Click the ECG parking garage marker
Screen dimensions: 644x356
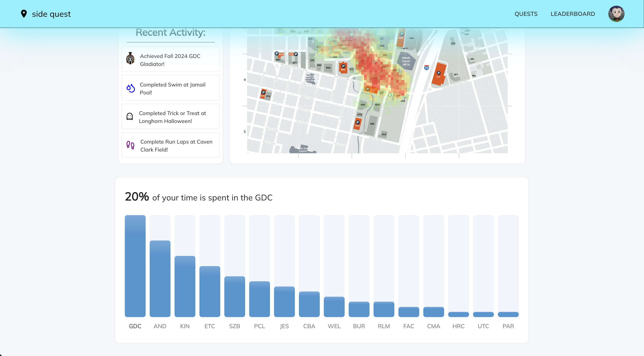coord(438,73)
